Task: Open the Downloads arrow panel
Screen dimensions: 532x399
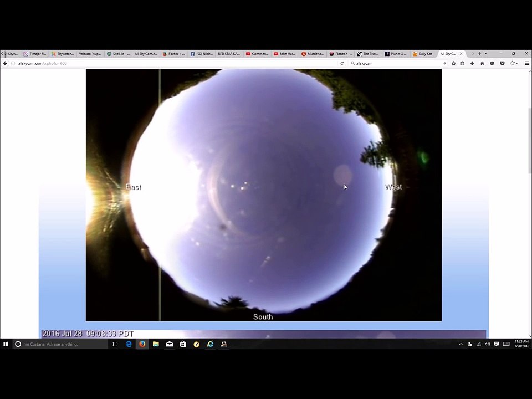Action: point(472,63)
